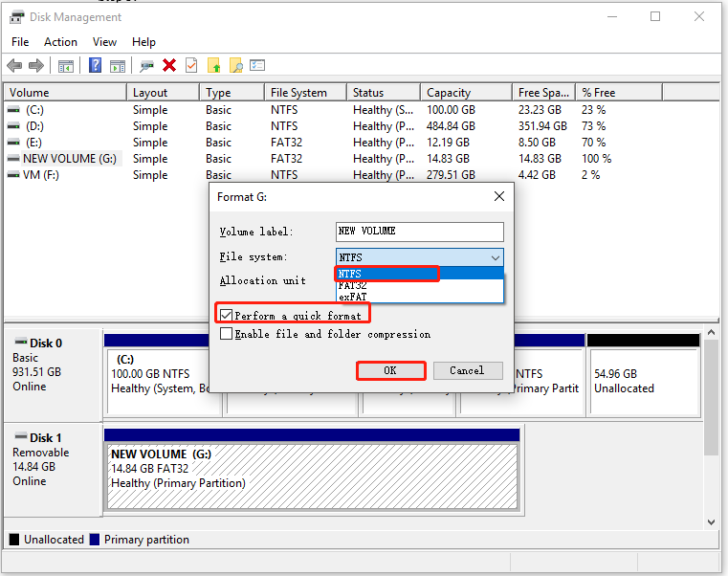Open the View menu
Image resolution: width=728 pixels, height=576 pixels.
click(104, 42)
